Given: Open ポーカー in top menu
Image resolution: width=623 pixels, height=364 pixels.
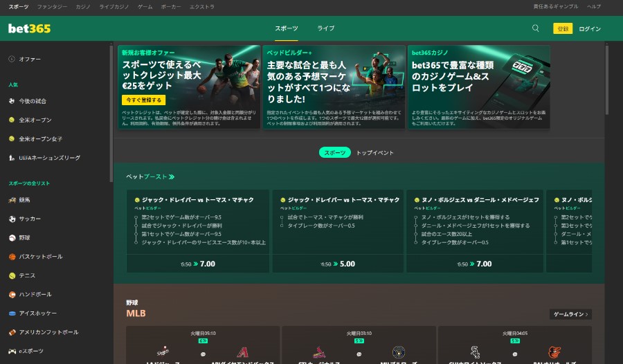Looking at the screenshot, I should (171, 7).
